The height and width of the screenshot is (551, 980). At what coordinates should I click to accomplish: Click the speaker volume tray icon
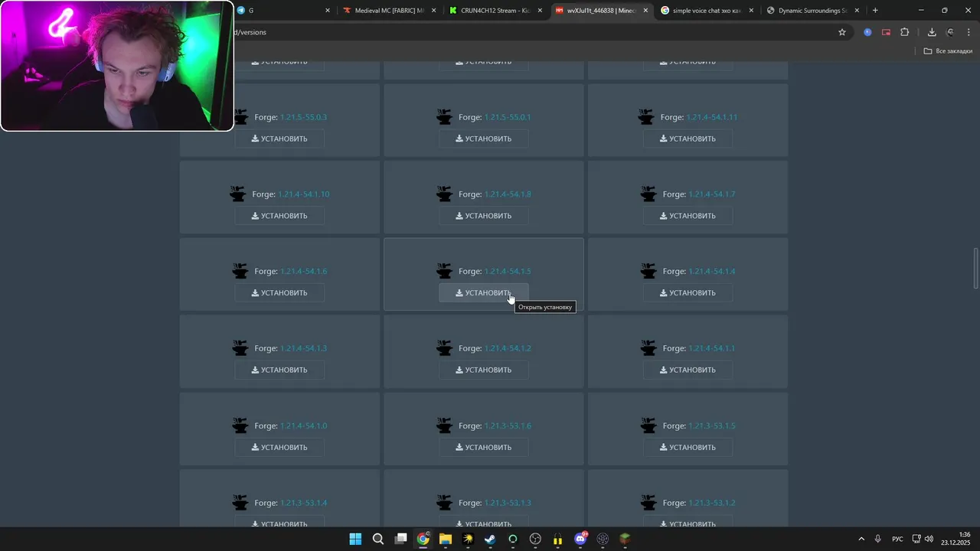pos(929,539)
